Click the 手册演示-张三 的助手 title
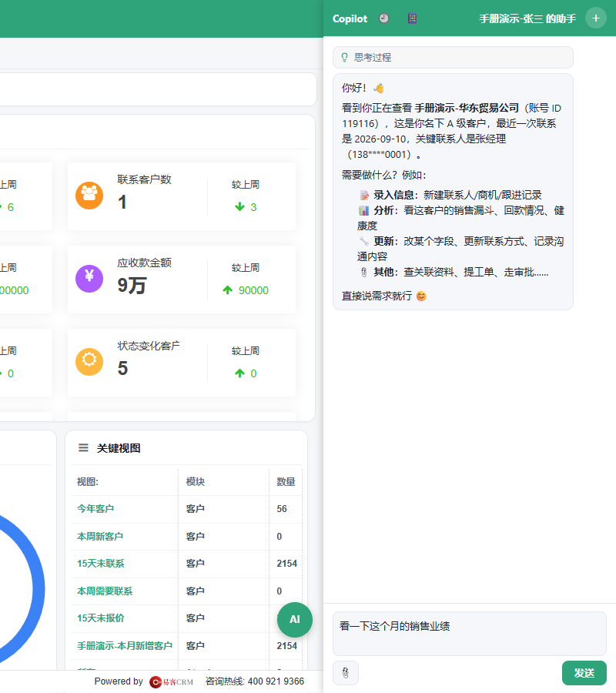The image size is (616, 693). [x=527, y=18]
